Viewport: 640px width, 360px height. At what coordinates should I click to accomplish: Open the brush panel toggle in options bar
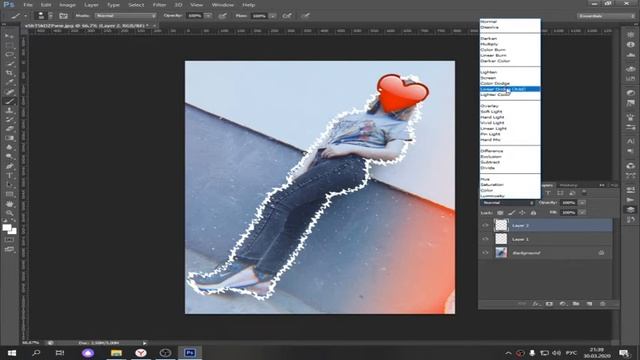pos(63,16)
